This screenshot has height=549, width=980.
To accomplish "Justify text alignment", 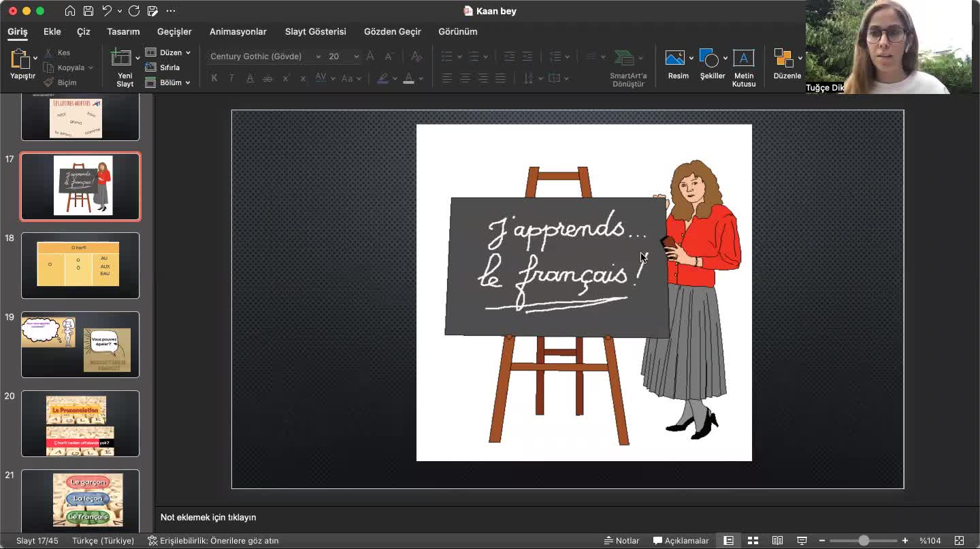I will 500,78.
